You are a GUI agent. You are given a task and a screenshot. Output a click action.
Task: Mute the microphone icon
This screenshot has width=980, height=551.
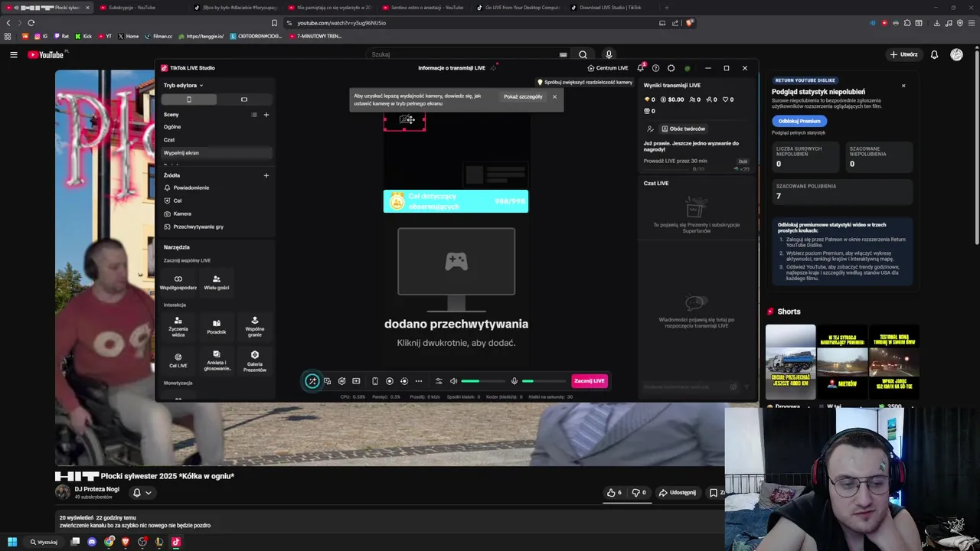(514, 381)
